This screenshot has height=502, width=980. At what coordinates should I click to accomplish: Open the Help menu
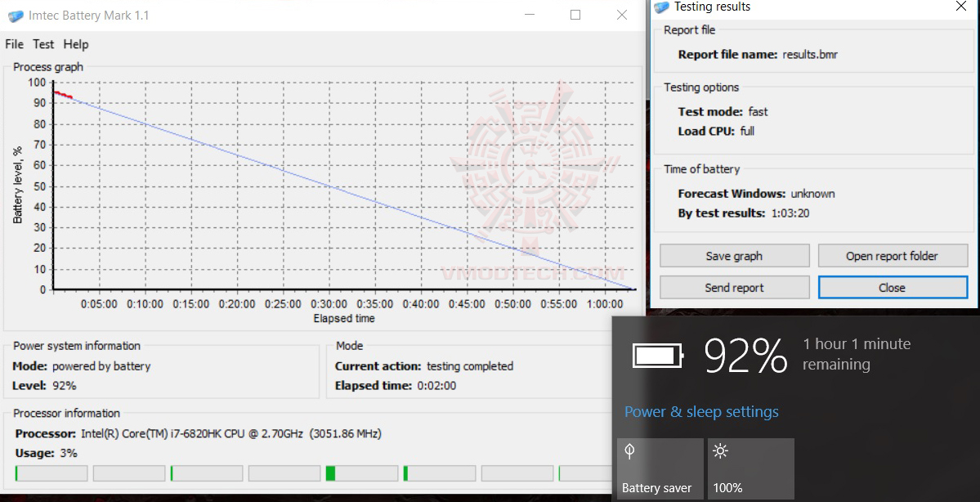pyautogui.click(x=75, y=44)
